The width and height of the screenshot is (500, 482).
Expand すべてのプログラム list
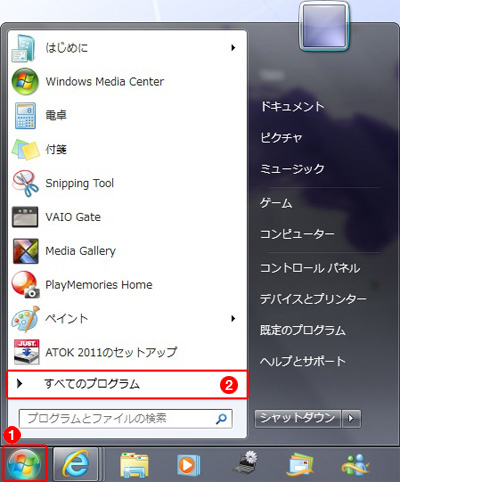(x=127, y=384)
